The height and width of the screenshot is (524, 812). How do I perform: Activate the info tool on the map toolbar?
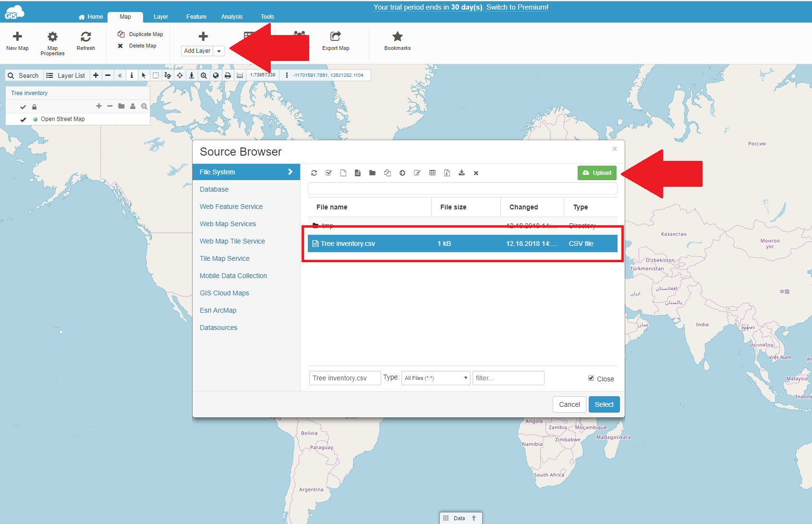[x=132, y=75]
